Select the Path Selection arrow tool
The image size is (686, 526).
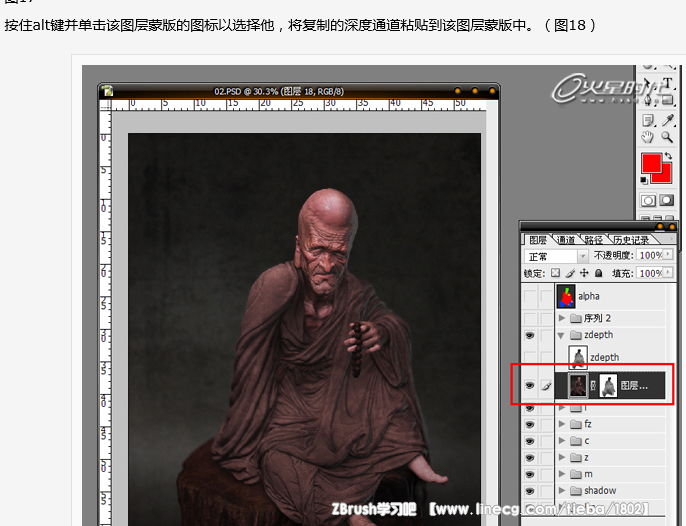coord(648,83)
